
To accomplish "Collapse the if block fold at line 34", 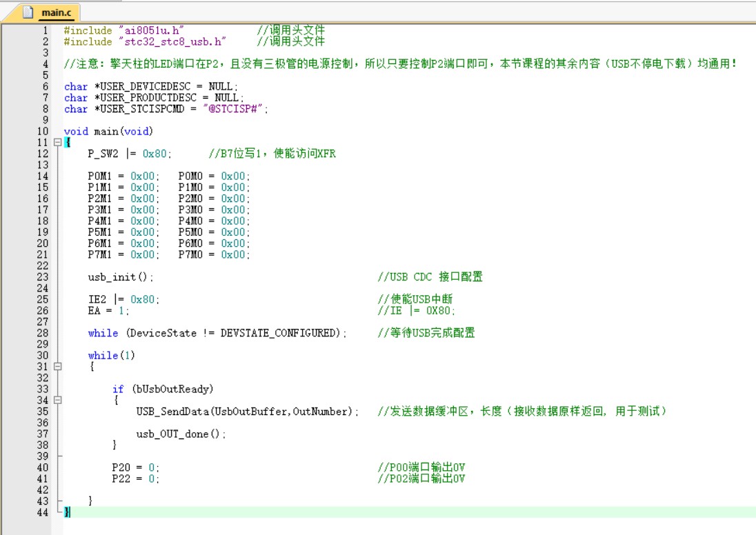I will click(57, 400).
